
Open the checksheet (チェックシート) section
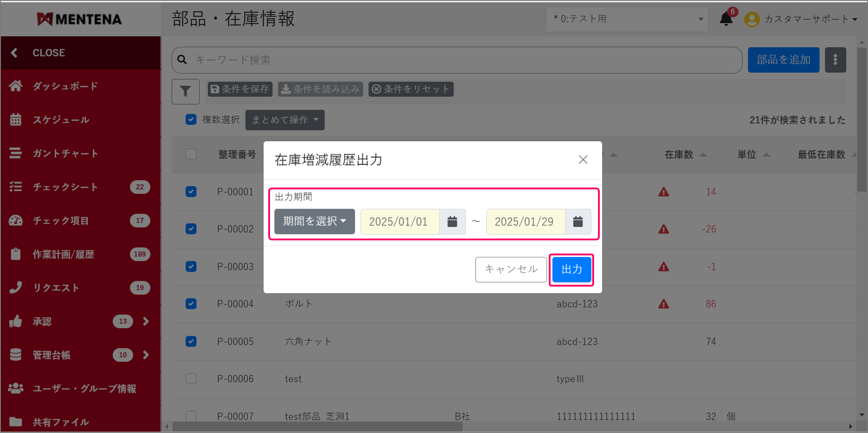pyautogui.click(x=65, y=187)
